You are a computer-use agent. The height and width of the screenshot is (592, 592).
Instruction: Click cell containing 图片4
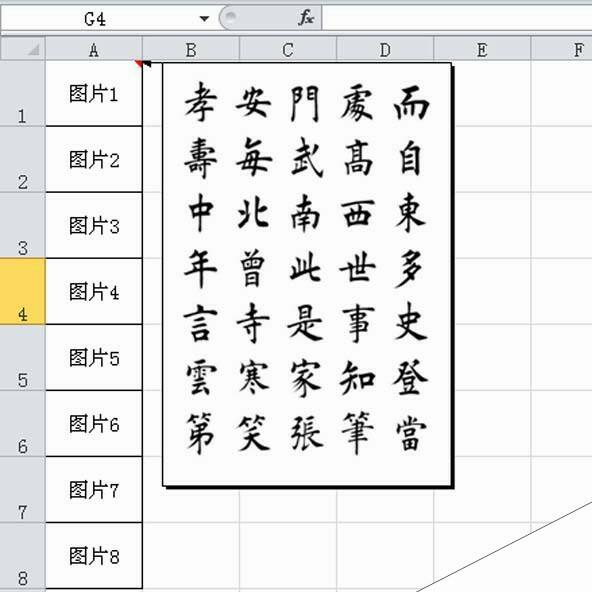[94, 291]
